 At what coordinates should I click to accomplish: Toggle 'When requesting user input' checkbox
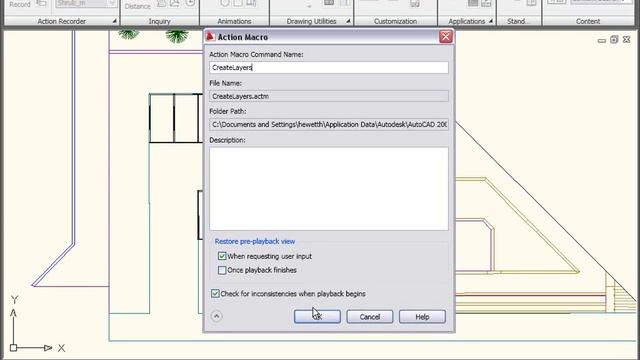click(x=222, y=256)
